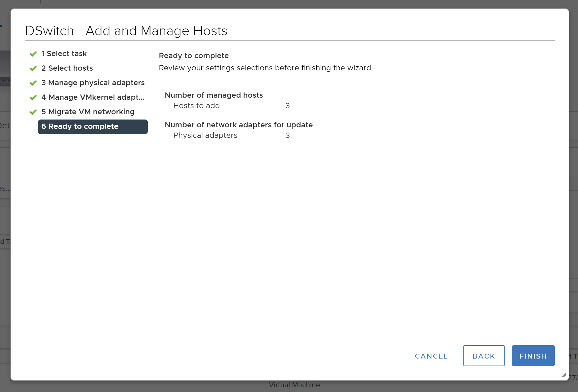Click green checkmark beside Select hosts

tap(33, 68)
